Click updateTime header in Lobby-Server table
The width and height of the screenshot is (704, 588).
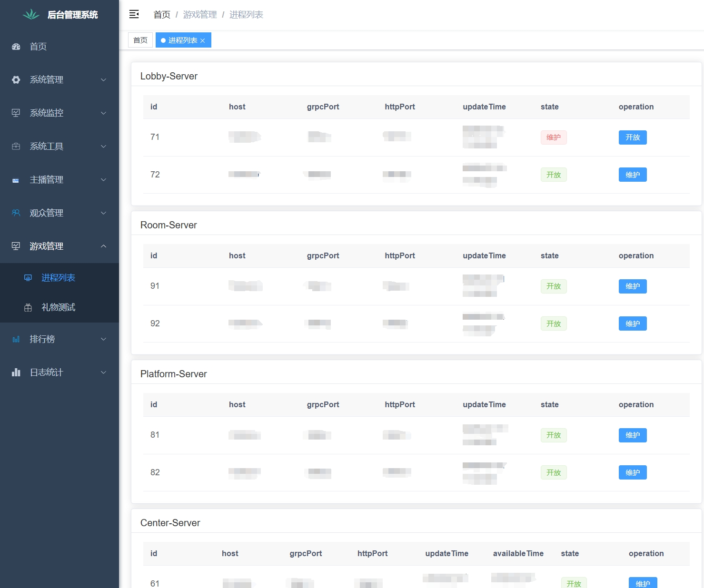(x=484, y=107)
